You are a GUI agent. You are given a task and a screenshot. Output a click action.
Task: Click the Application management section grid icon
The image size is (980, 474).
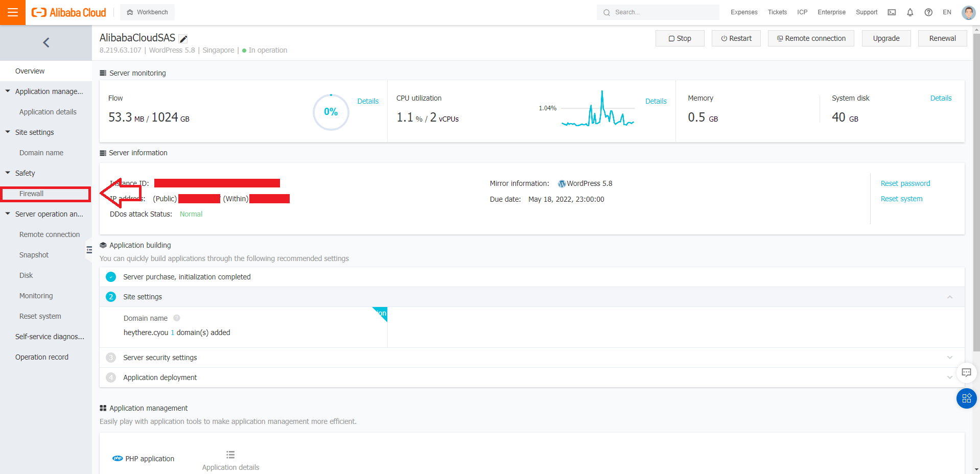tap(103, 408)
